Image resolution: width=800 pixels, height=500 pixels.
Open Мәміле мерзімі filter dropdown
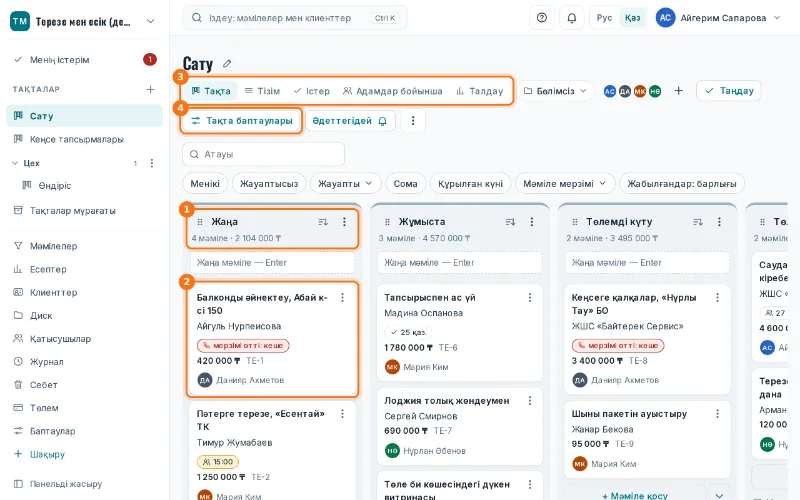tap(564, 184)
